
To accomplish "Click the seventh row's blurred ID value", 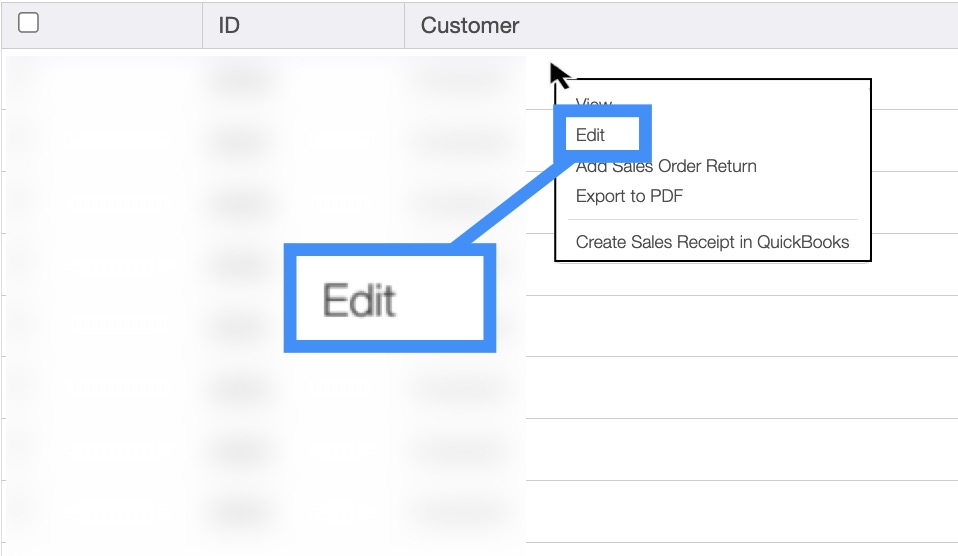I will point(240,450).
